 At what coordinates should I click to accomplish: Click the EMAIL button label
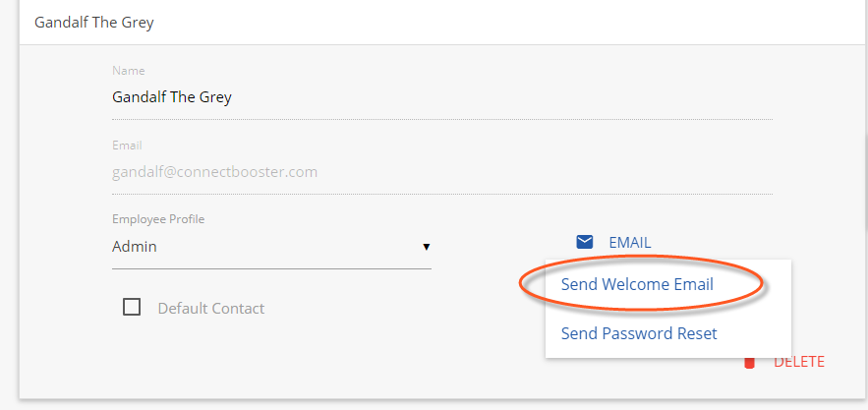[630, 243]
